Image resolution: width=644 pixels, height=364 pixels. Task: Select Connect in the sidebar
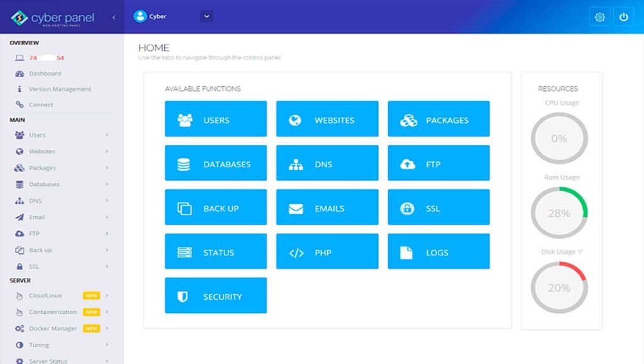pos(41,104)
